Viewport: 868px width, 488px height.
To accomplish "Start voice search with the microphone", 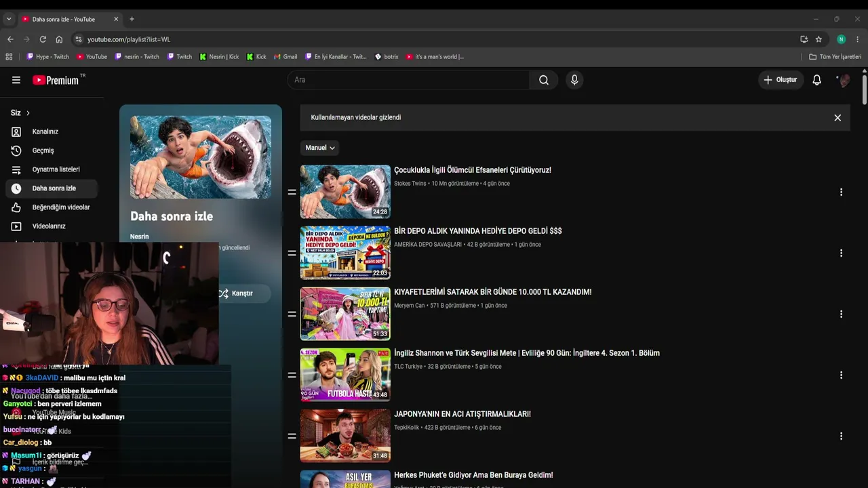I will pos(574,80).
